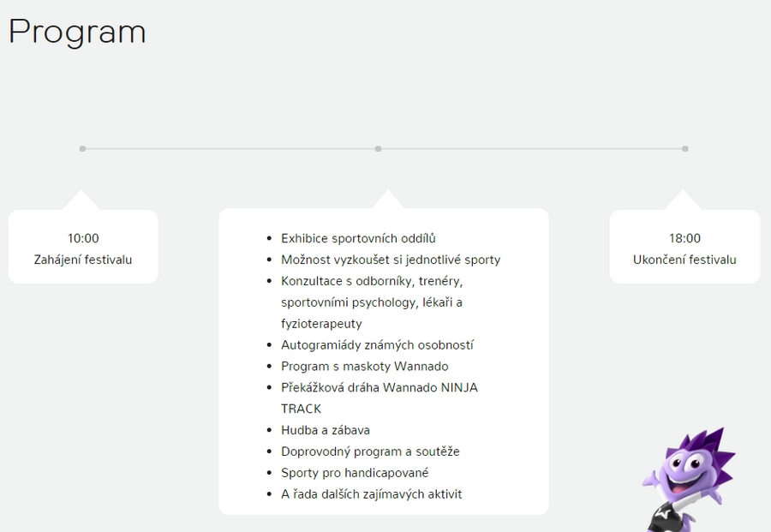Select the first timeline dot marker
This screenshot has height=532, width=771.
pyautogui.click(x=82, y=148)
